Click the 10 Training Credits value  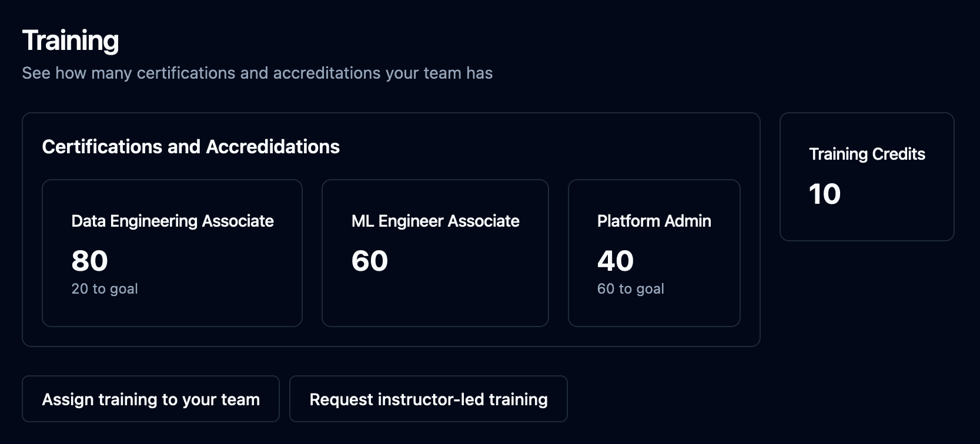pos(825,194)
